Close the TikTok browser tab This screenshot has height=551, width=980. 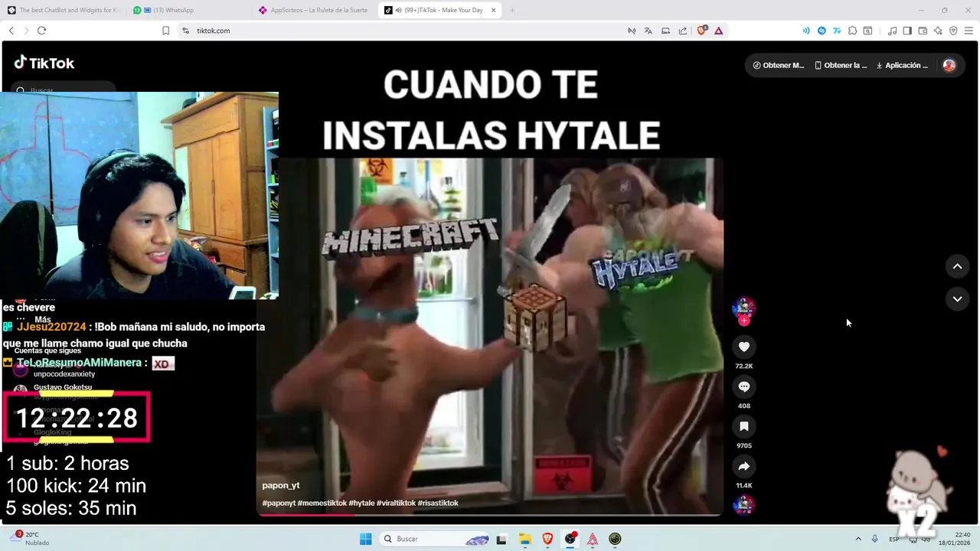coord(493,10)
